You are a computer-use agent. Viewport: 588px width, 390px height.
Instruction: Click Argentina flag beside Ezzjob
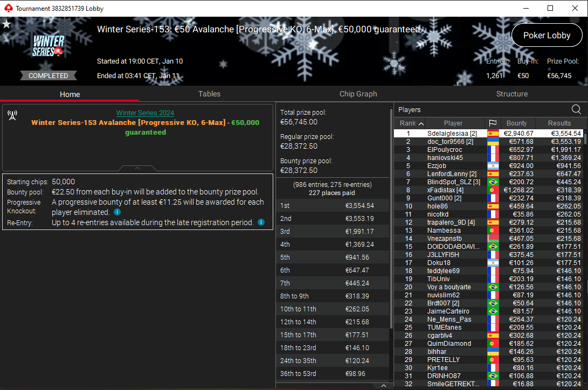493,166
